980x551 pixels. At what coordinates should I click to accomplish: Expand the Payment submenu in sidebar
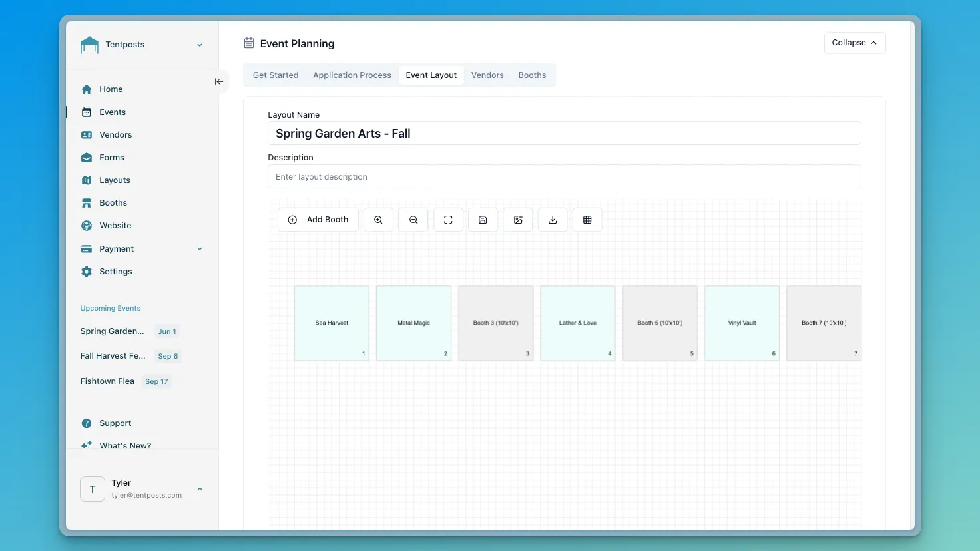pyautogui.click(x=199, y=249)
